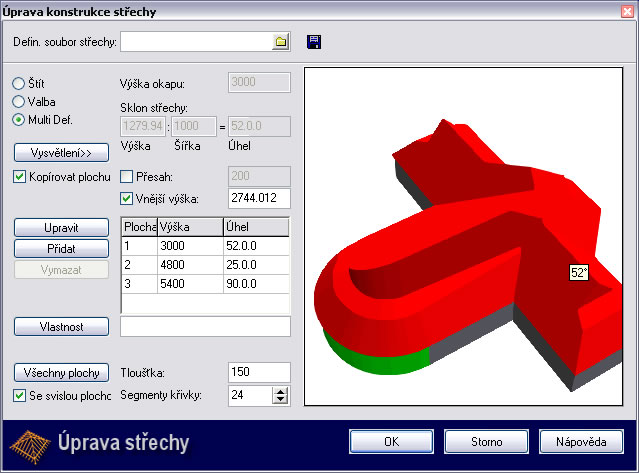The image size is (639, 473).
Task: Expand details with the Vysvětlení>> button
Action: [x=60, y=153]
